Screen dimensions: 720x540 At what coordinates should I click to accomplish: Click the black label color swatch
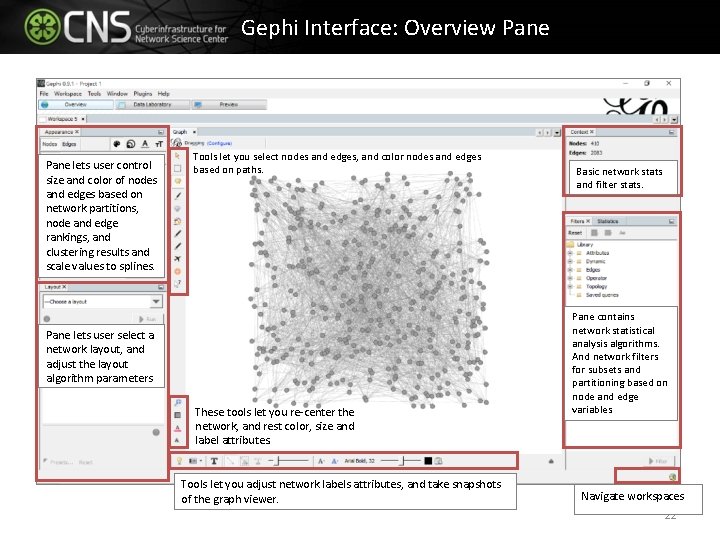428,461
